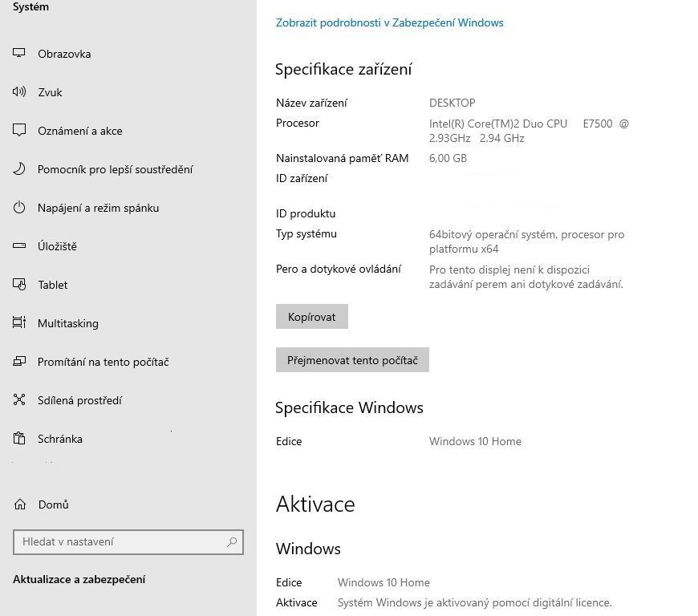Focus the Hledat v nastavení search field

click(x=120, y=542)
